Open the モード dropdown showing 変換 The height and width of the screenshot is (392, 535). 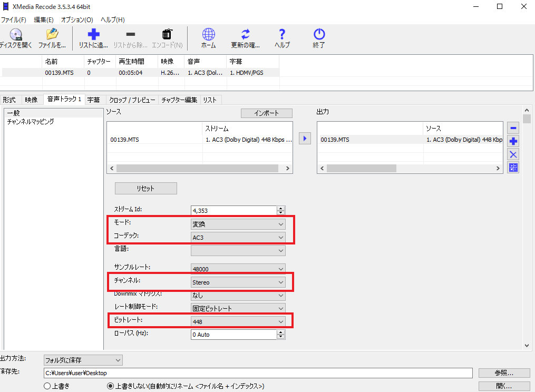(x=238, y=224)
